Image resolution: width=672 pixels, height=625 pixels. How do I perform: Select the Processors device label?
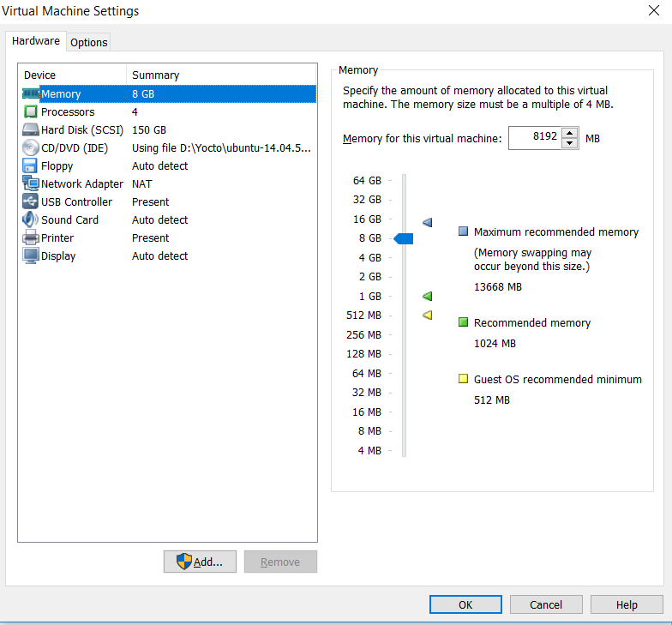pyautogui.click(x=68, y=111)
